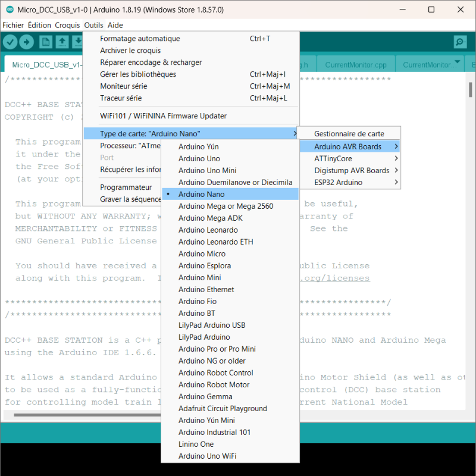The height and width of the screenshot is (476, 476).
Task: Choose the LilyPad Arduino USB board
Action: click(230, 325)
